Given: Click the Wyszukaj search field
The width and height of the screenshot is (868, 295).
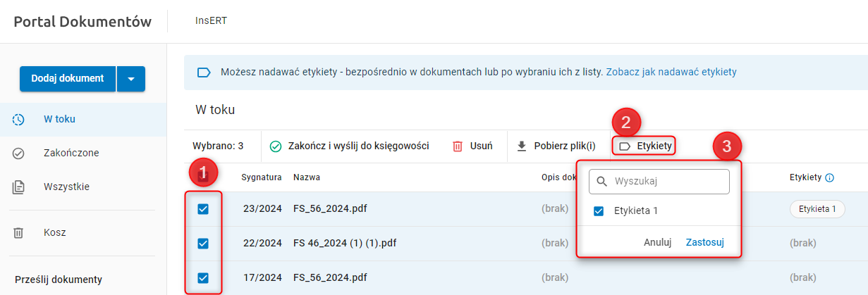Looking at the screenshot, I should pos(666,182).
